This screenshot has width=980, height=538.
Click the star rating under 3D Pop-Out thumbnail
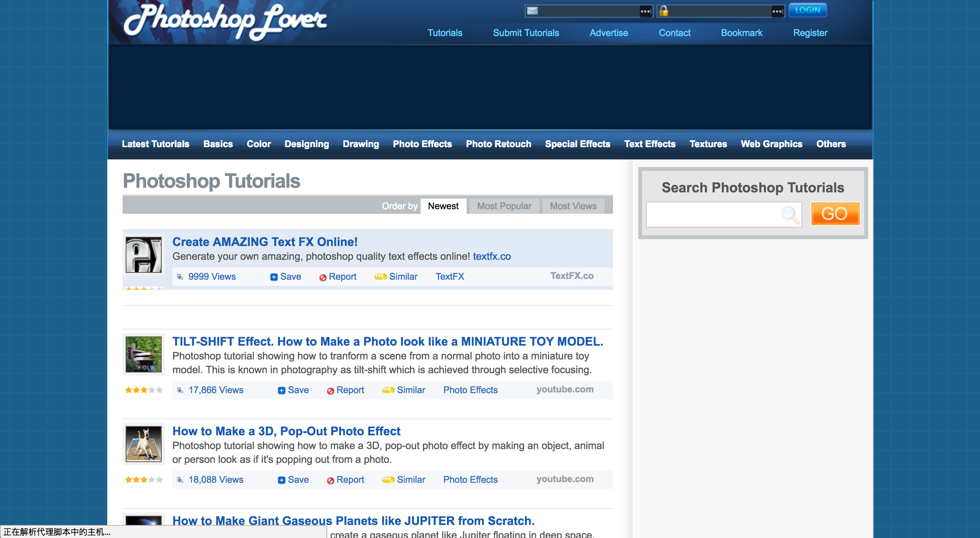tap(144, 480)
